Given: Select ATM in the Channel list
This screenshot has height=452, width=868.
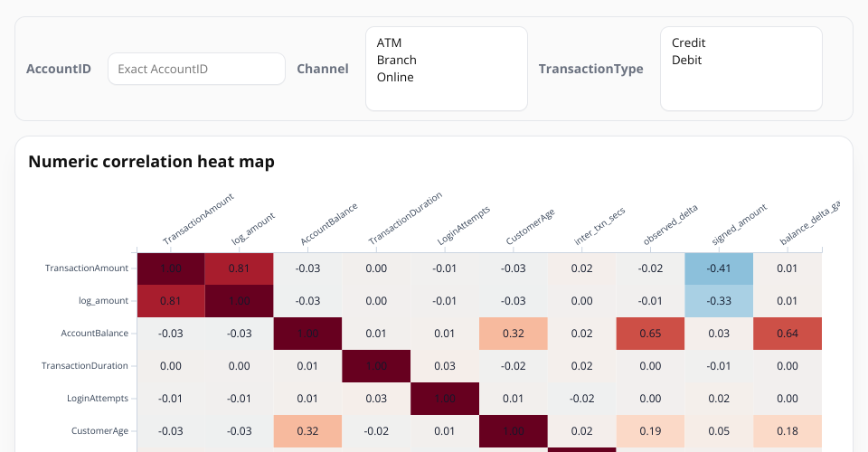Looking at the screenshot, I should point(390,42).
